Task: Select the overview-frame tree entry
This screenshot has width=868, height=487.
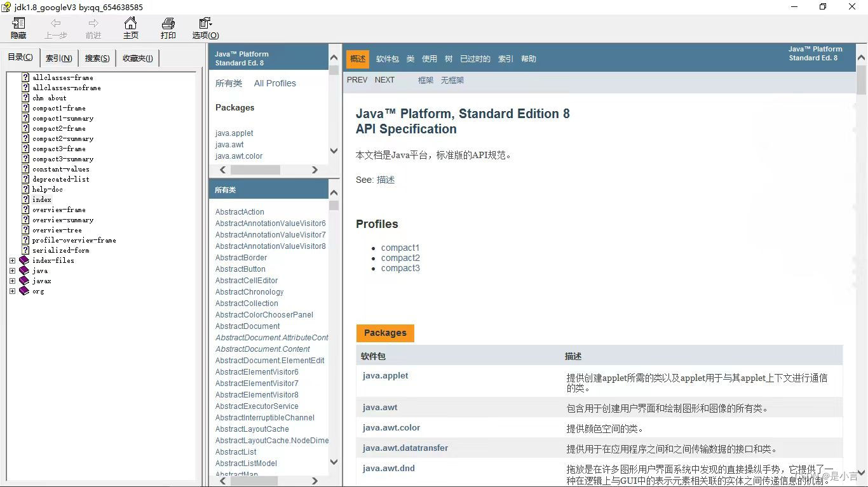Action: [59, 210]
